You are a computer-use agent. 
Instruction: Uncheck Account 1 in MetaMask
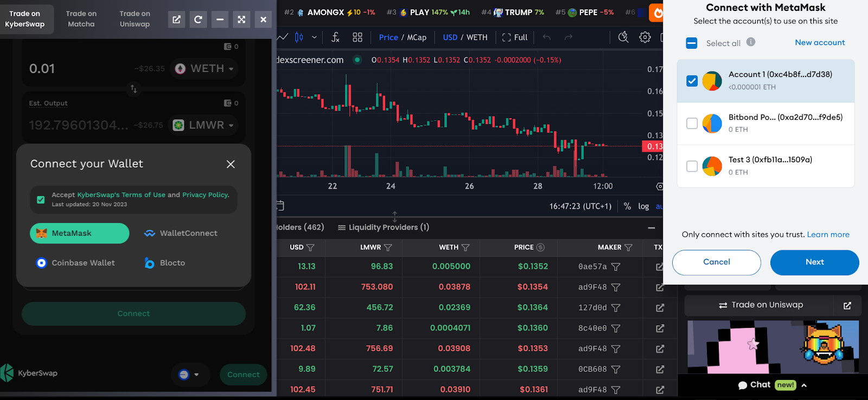[x=692, y=81]
